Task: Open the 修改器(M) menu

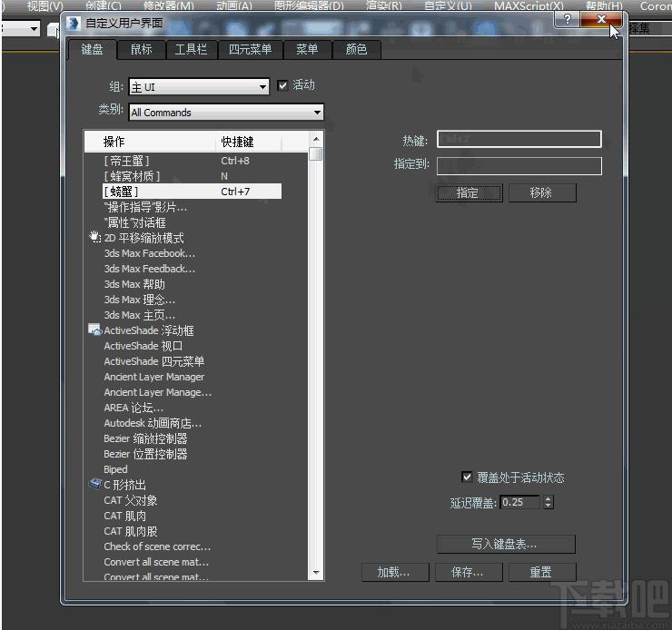Action: pos(169,5)
